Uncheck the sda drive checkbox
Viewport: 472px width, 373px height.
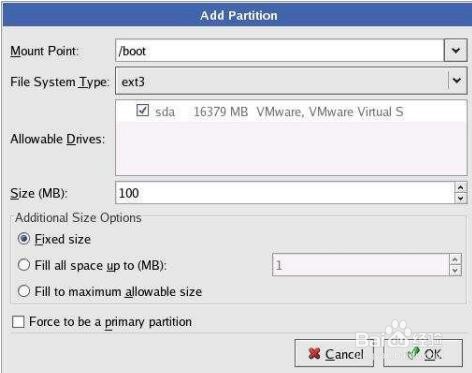[x=143, y=110]
